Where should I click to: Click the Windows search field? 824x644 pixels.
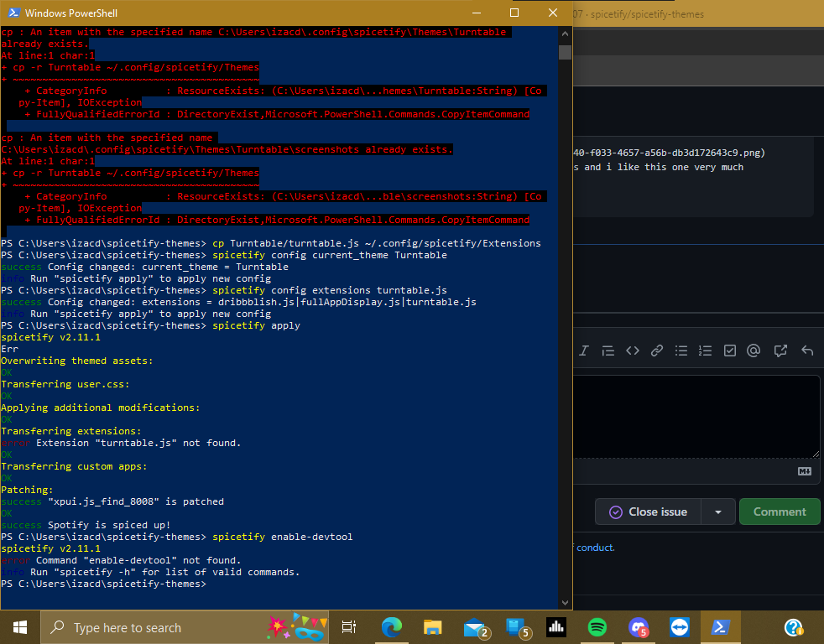click(134, 627)
